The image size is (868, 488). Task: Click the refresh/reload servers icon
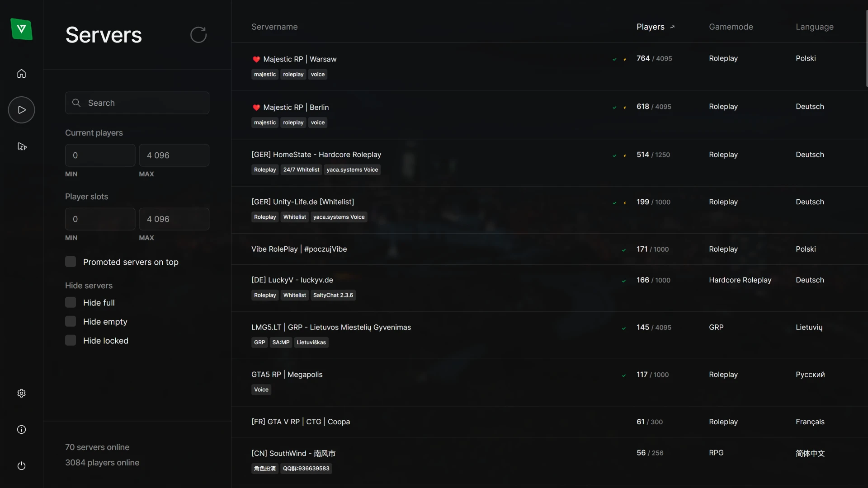click(198, 34)
